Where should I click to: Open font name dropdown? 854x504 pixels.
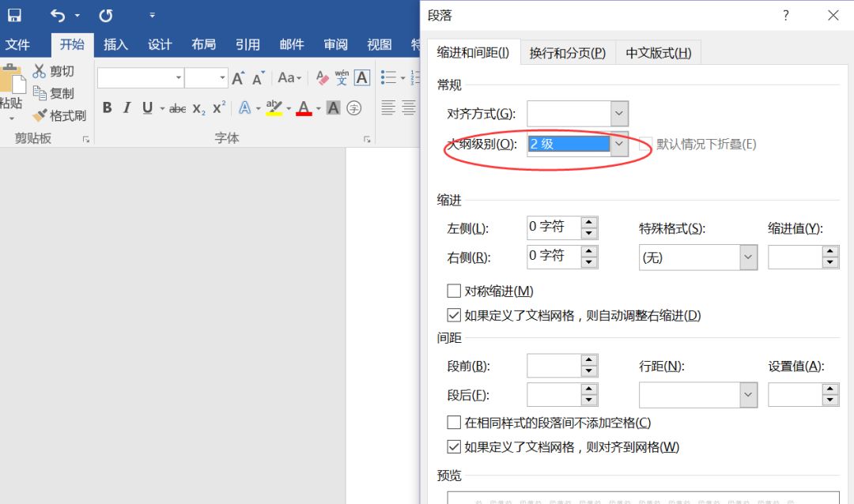click(x=179, y=78)
